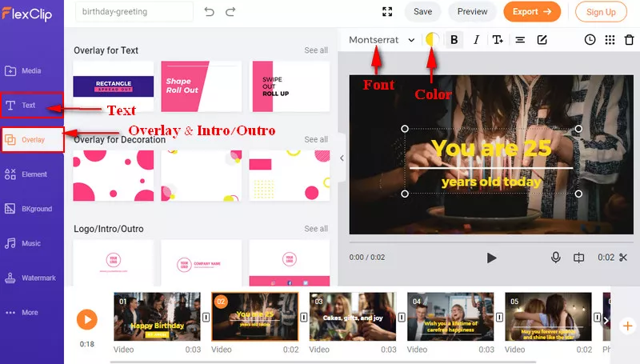Open text alignment options
This screenshot has width=640, height=364.
pos(520,39)
